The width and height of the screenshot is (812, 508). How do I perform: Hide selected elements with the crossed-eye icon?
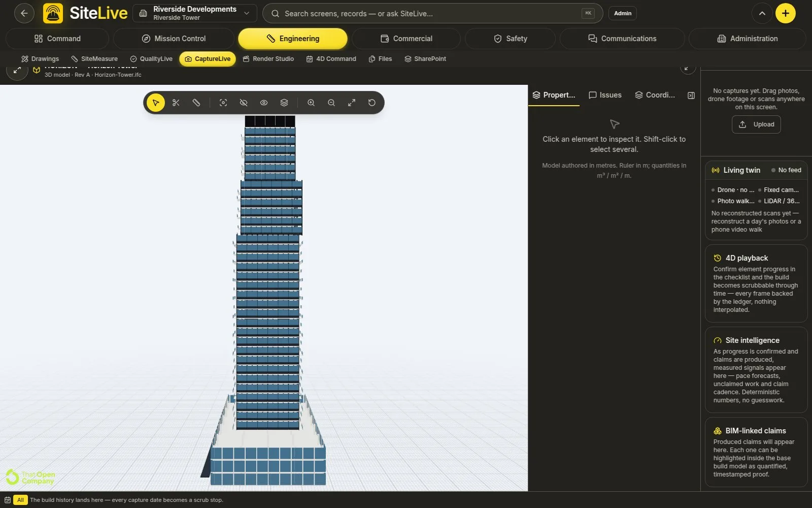coord(244,103)
